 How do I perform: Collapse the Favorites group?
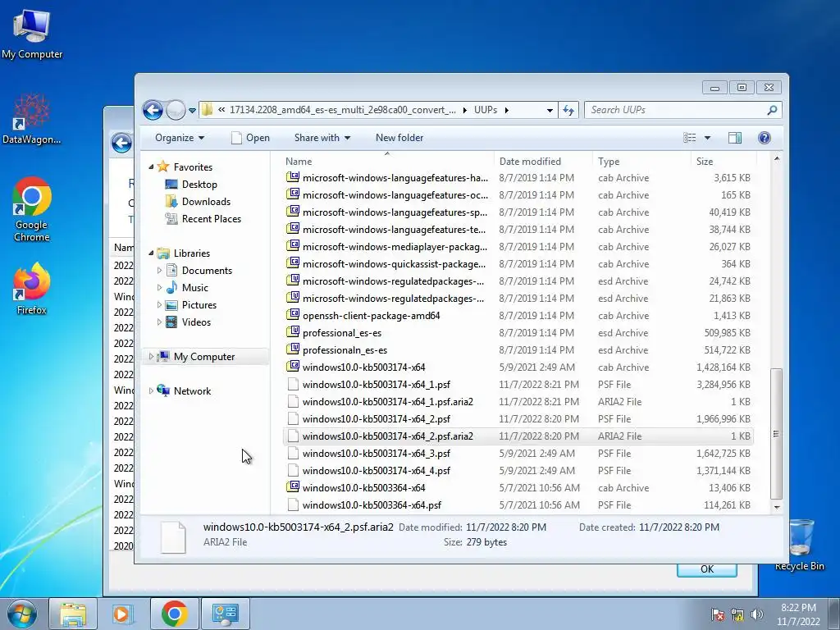151,167
